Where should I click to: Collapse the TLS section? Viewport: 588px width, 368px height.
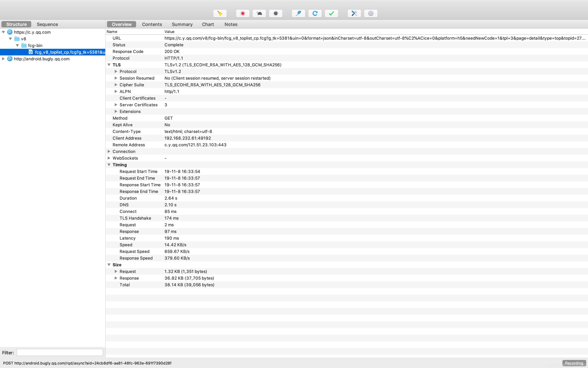(x=109, y=65)
